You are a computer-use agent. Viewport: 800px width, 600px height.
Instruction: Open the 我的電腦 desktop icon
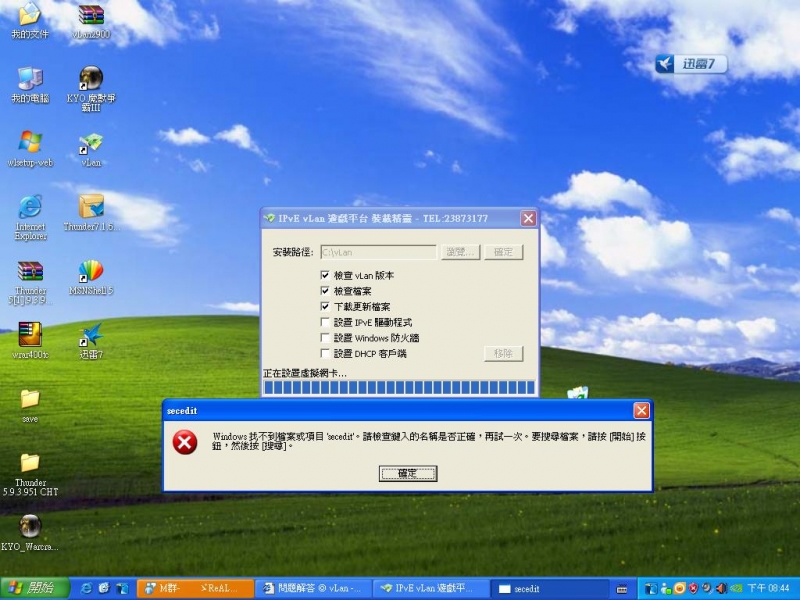pyautogui.click(x=30, y=81)
